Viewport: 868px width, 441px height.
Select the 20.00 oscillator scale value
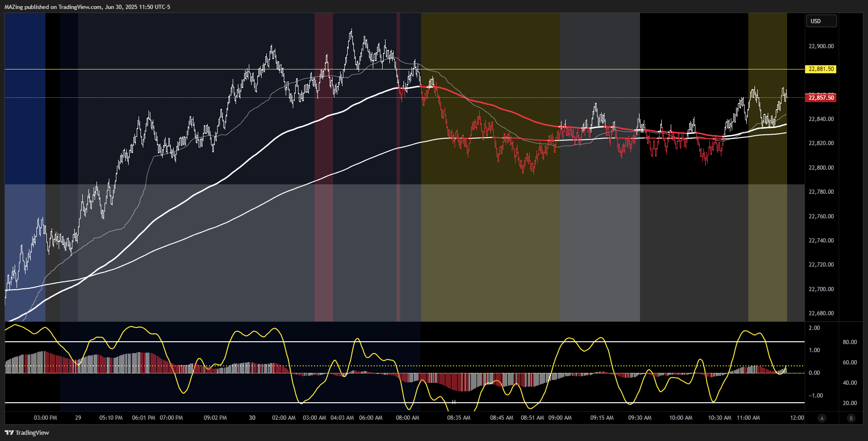click(850, 403)
